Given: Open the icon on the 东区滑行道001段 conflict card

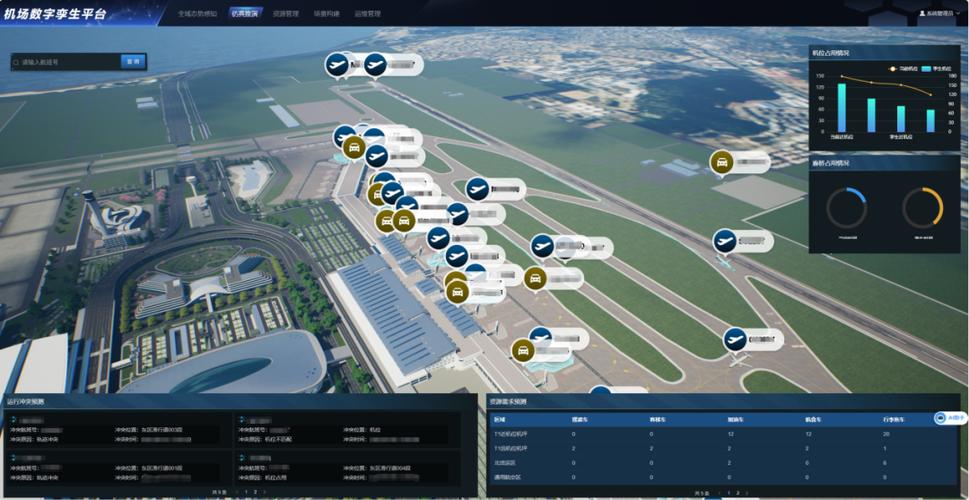Looking at the screenshot, I should (15, 459).
